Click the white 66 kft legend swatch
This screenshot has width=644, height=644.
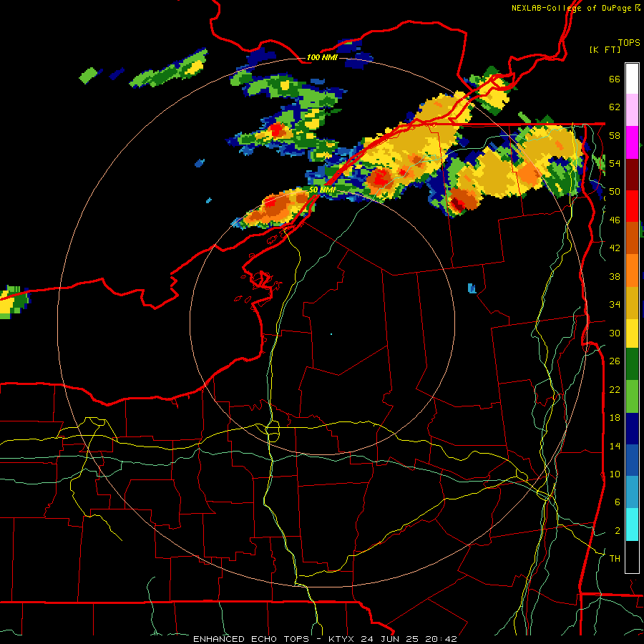pyautogui.click(x=632, y=79)
